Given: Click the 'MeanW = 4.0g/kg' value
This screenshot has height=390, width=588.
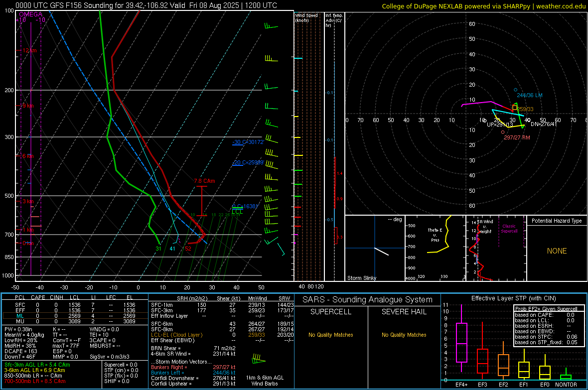Looking at the screenshot, I should [x=24, y=335].
